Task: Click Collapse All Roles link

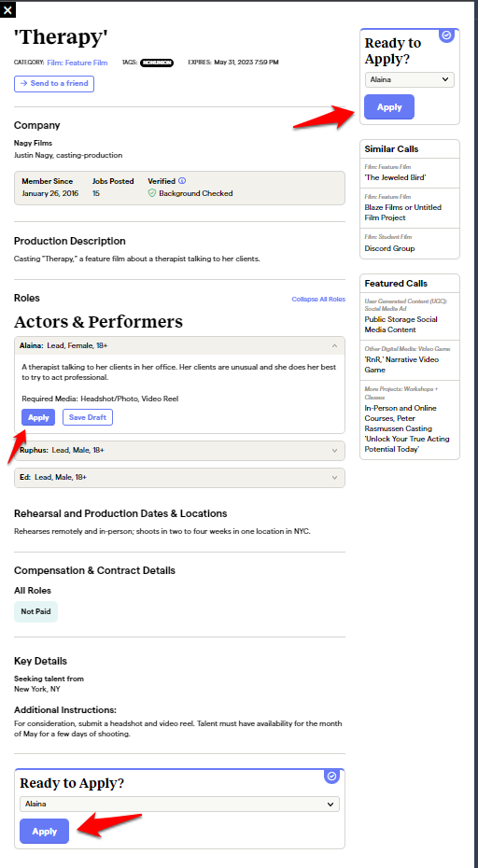Action: click(318, 300)
